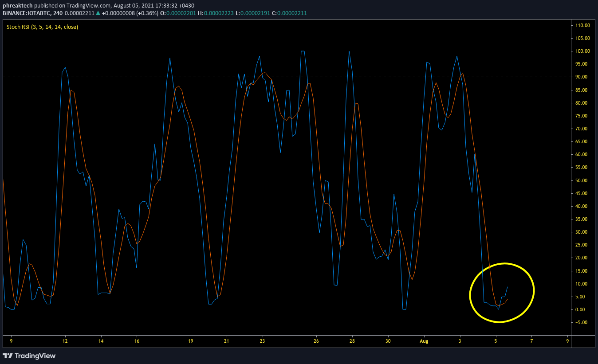Click the -5.00 price axis label
Screen dimensions: 598x364
pyautogui.click(x=582, y=322)
